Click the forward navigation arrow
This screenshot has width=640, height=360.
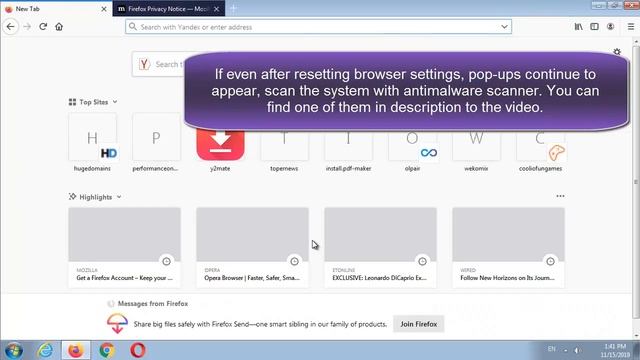[x=27, y=27]
